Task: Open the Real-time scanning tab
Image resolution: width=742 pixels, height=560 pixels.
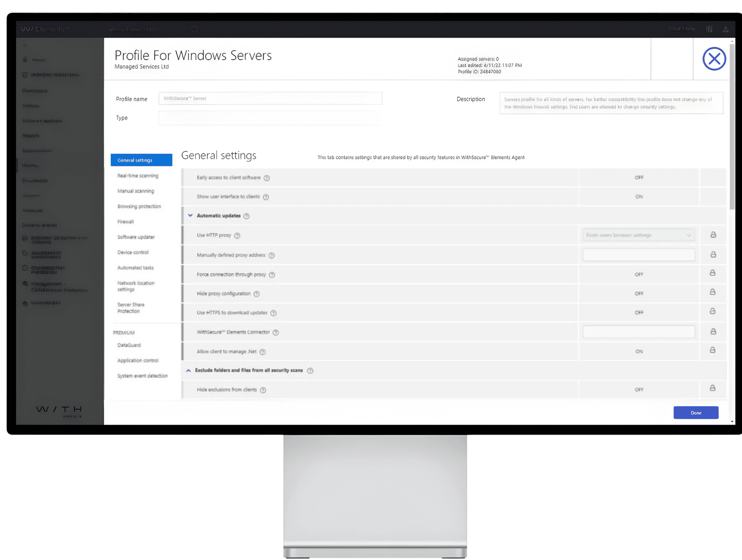Action: click(x=138, y=175)
